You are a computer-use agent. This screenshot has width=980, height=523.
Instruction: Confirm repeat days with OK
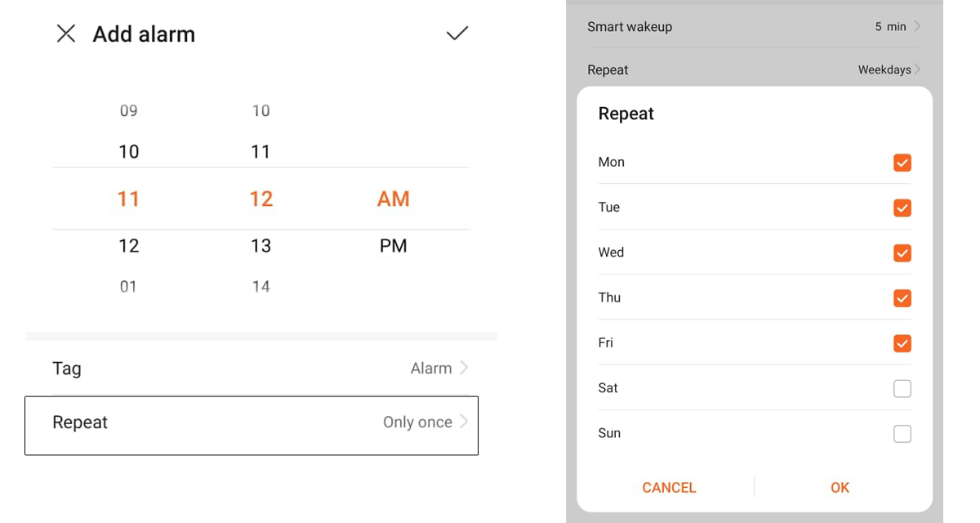click(840, 487)
